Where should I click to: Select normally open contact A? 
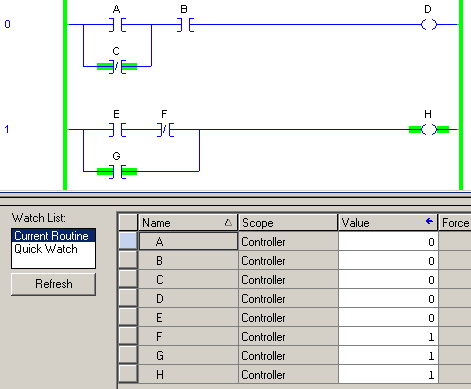tap(117, 25)
